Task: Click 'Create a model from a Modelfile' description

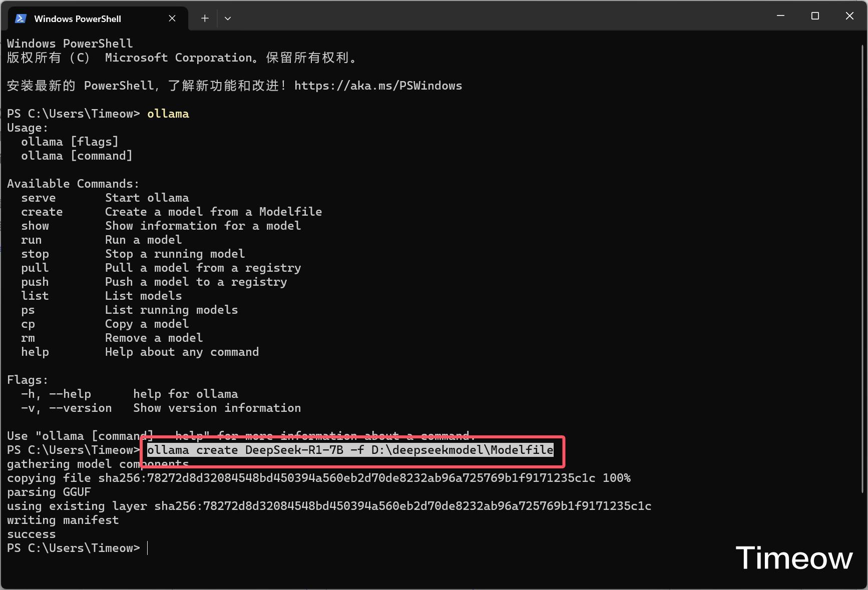Action: (213, 212)
